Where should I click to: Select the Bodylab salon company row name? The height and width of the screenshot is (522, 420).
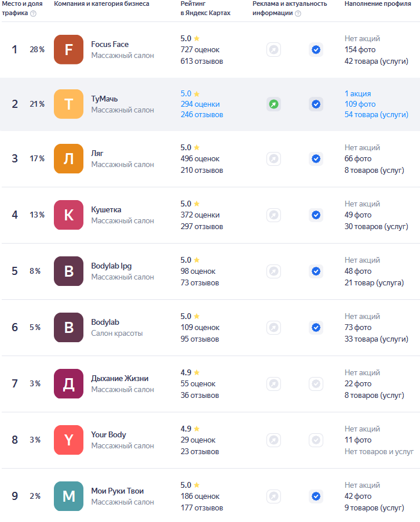[x=105, y=322]
